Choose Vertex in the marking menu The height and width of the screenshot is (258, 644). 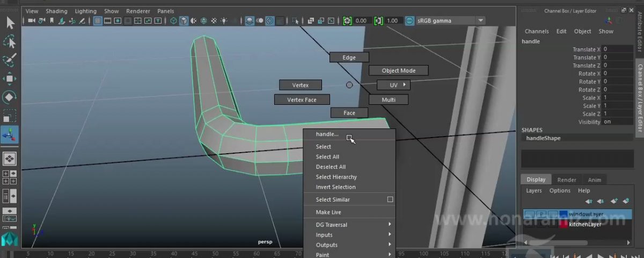pyautogui.click(x=301, y=85)
